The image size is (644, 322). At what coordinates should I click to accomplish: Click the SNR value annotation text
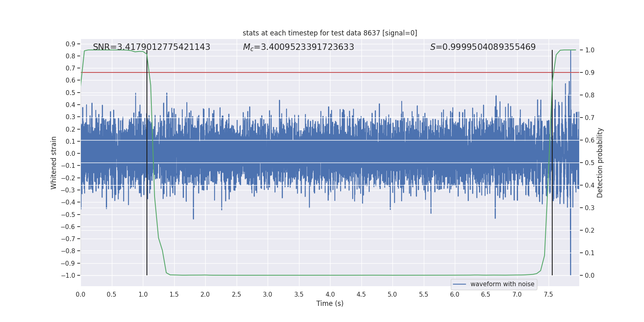(151, 47)
